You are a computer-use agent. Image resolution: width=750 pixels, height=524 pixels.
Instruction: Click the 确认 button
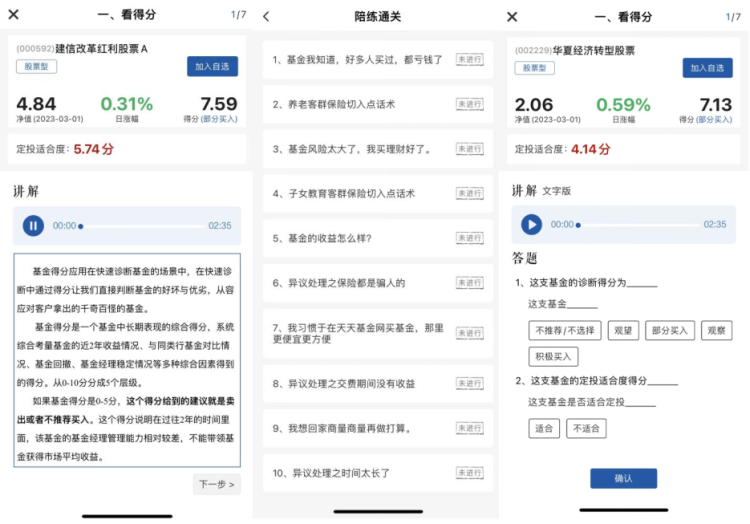click(x=623, y=478)
